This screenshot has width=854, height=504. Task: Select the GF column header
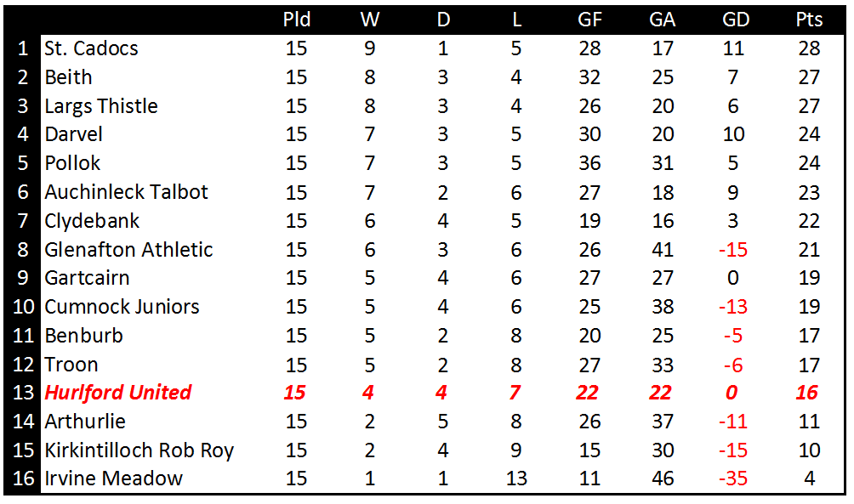pos(589,20)
